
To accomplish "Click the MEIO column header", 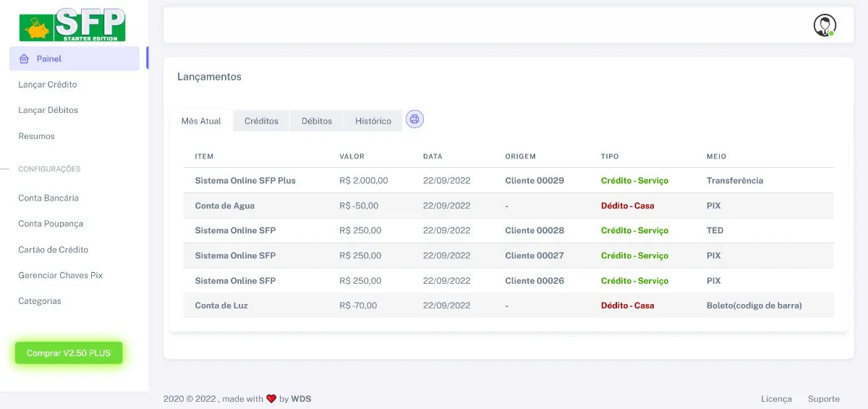I will pyautogui.click(x=716, y=156).
